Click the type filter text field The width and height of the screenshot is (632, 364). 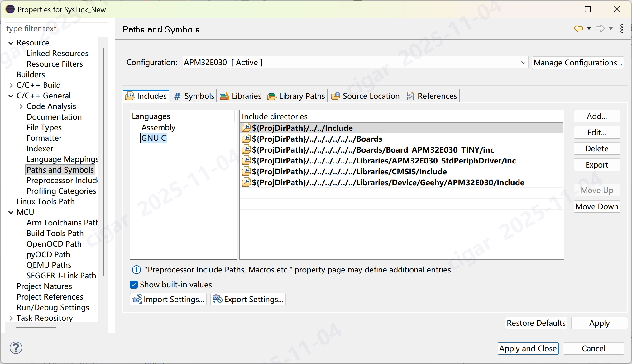56,29
